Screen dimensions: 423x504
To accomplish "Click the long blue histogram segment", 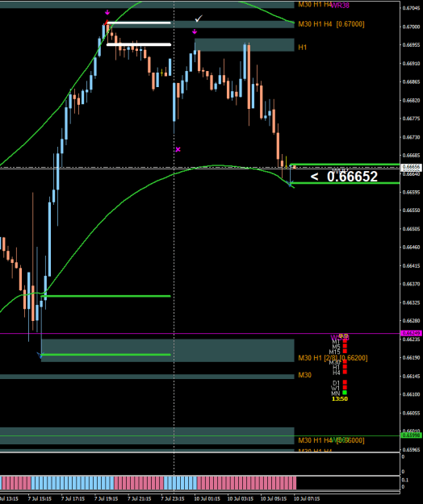I will tap(73, 483).
